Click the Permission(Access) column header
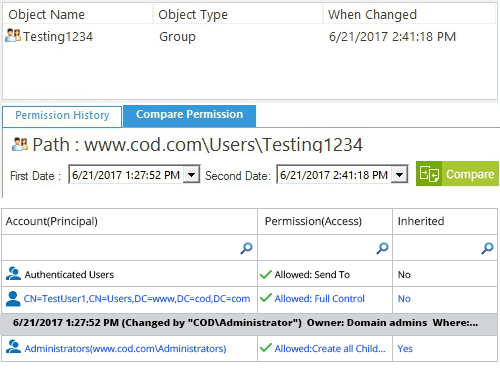Viewport: 500px width, 390px height. tap(325, 221)
